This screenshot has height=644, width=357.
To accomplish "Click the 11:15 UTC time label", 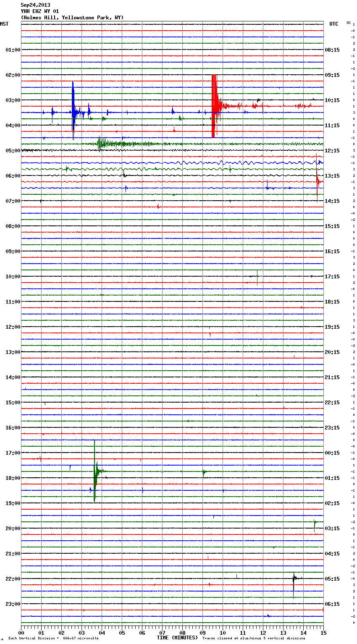I will coord(332,126).
